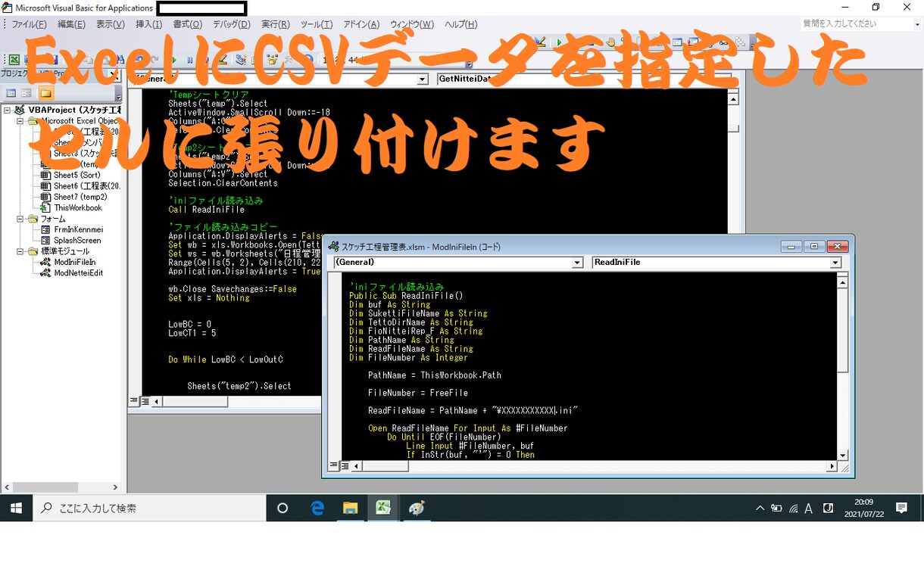
Task: Select the Sheet6 item in the project tree
Action: coord(87,186)
